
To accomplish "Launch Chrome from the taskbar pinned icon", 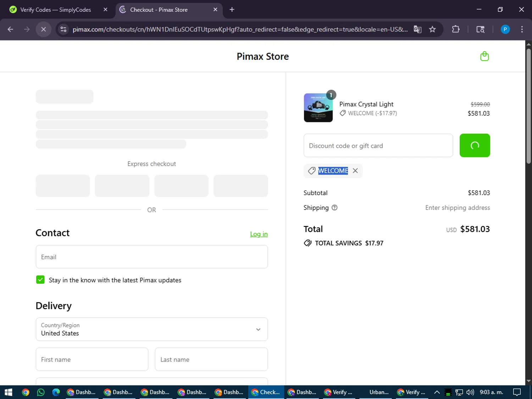I will coord(26,392).
